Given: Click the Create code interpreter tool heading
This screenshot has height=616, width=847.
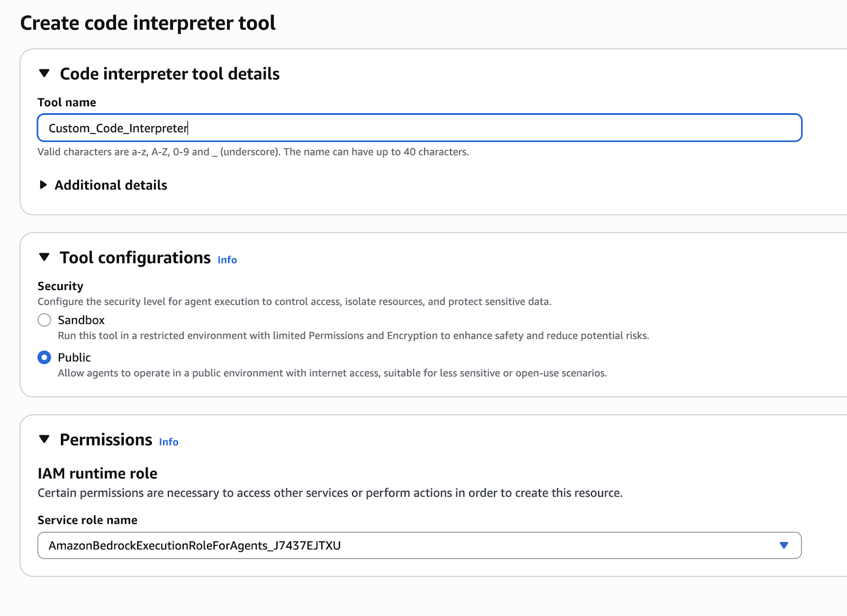Looking at the screenshot, I should pyautogui.click(x=148, y=23).
